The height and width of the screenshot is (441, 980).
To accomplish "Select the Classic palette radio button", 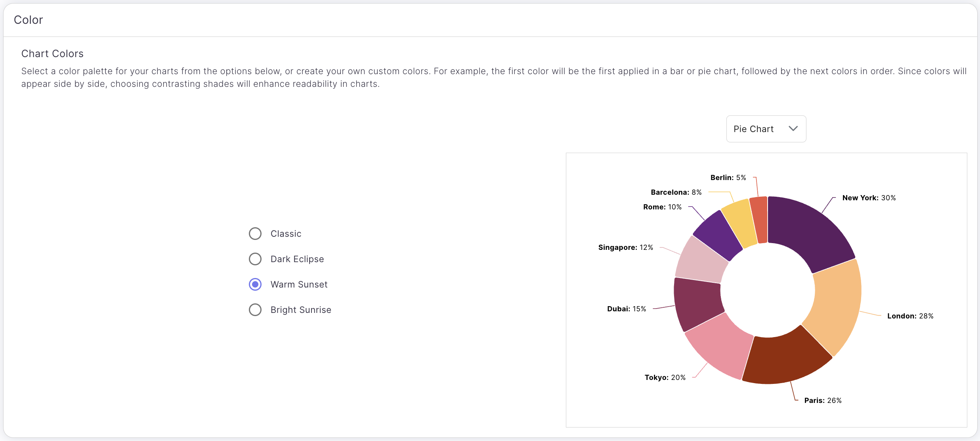I will click(x=255, y=234).
